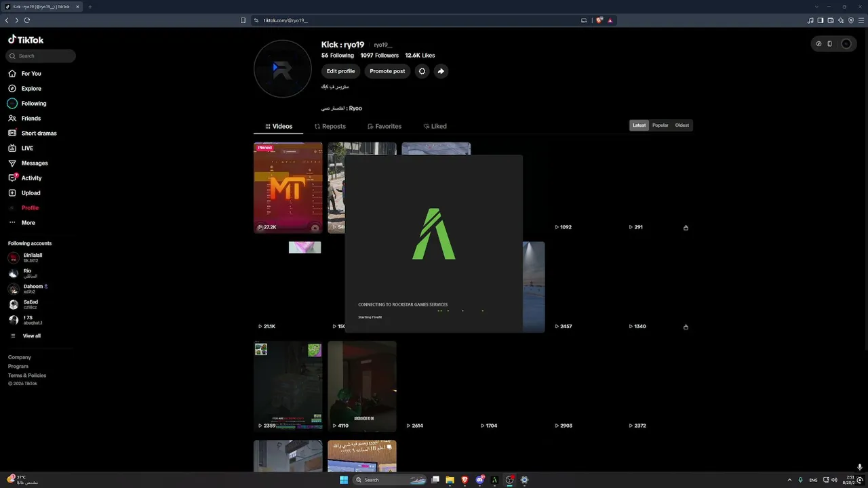868x488 pixels.
Task: Click the share profile arrow icon
Action: pyautogui.click(x=441, y=71)
